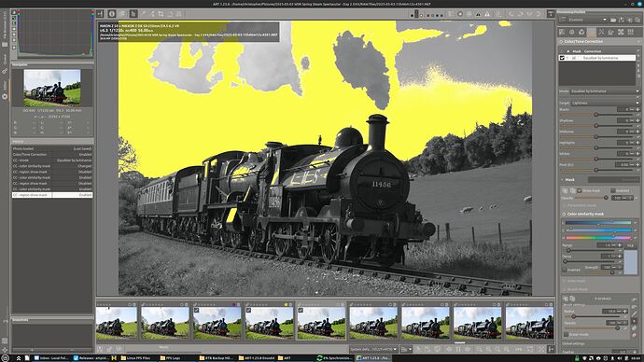Open the Exposure tools tab icon
644x362 pixels.
pyautogui.click(x=562, y=32)
